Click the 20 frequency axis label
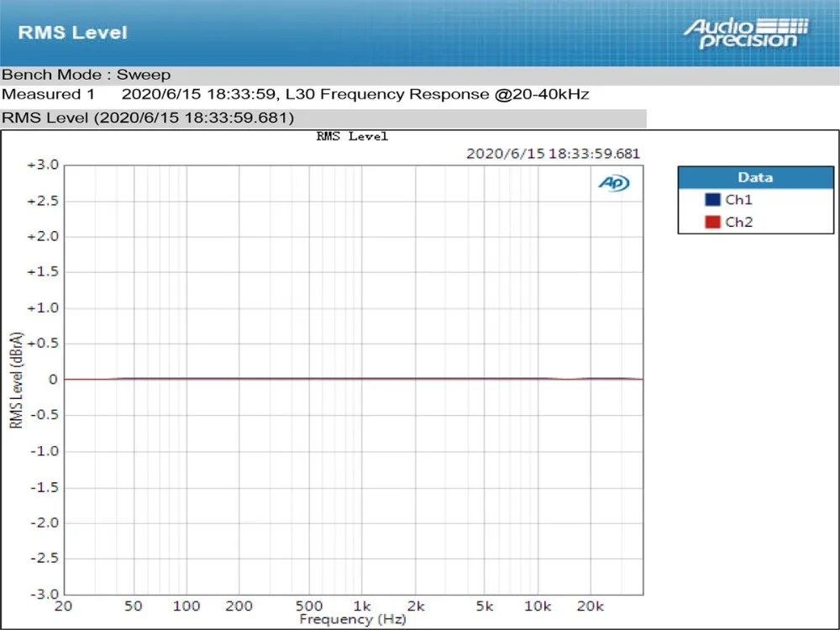The height and width of the screenshot is (630, 840). click(63, 606)
